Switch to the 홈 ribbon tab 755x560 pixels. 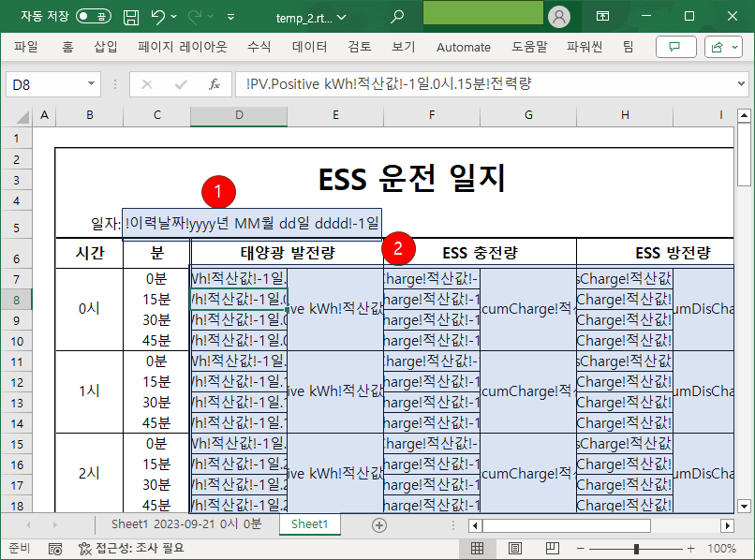click(67, 47)
